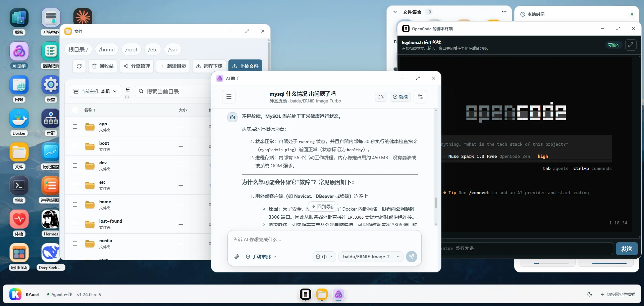Click the 上传文件 upload button
This screenshot has height=306, width=644.
[245, 66]
